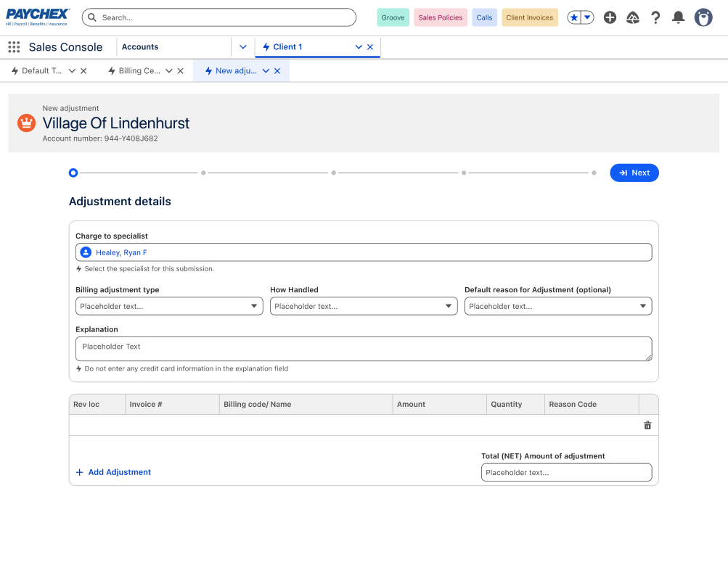This screenshot has height=570, width=728.
Task: Open the Client 1 tab actions chevron
Action: [x=359, y=47]
